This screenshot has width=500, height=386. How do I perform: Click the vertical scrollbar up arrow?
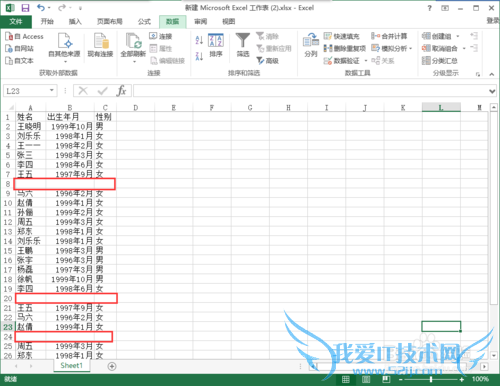tap(494, 107)
